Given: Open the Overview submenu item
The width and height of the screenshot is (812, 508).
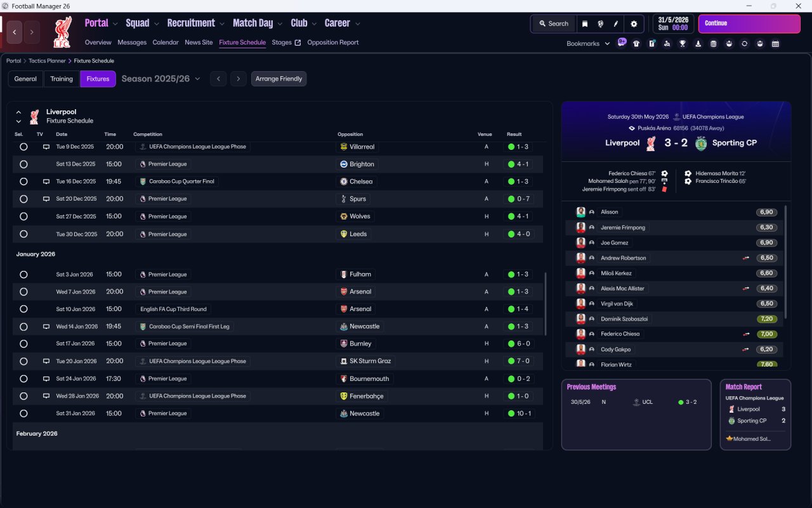Looking at the screenshot, I should click(x=98, y=43).
